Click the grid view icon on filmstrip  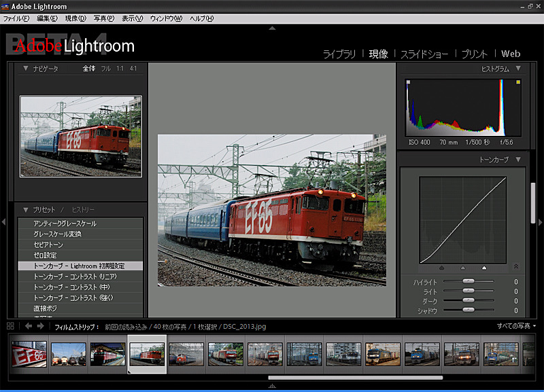[x=10, y=326]
